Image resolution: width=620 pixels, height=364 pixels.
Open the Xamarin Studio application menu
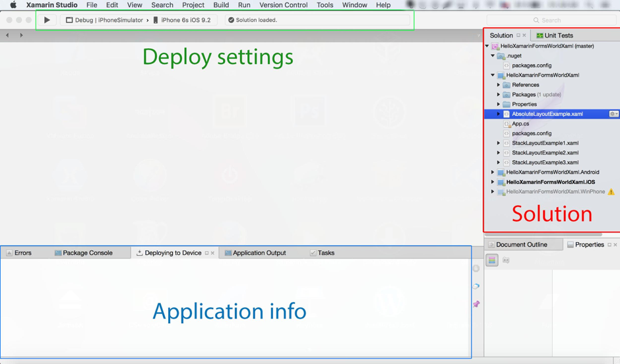tap(52, 5)
